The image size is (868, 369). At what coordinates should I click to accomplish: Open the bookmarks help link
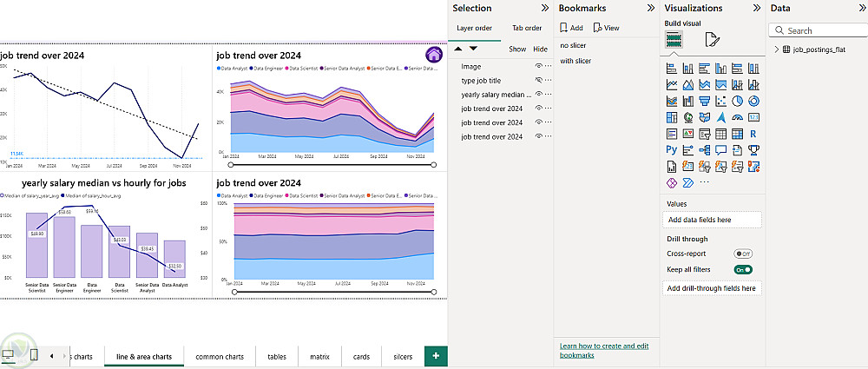tap(604, 350)
